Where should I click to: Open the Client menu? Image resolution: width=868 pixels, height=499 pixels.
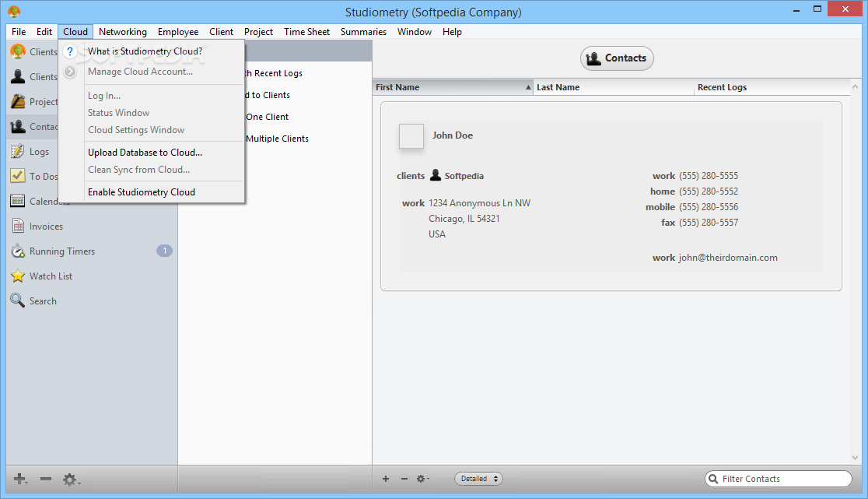pos(222,32)
